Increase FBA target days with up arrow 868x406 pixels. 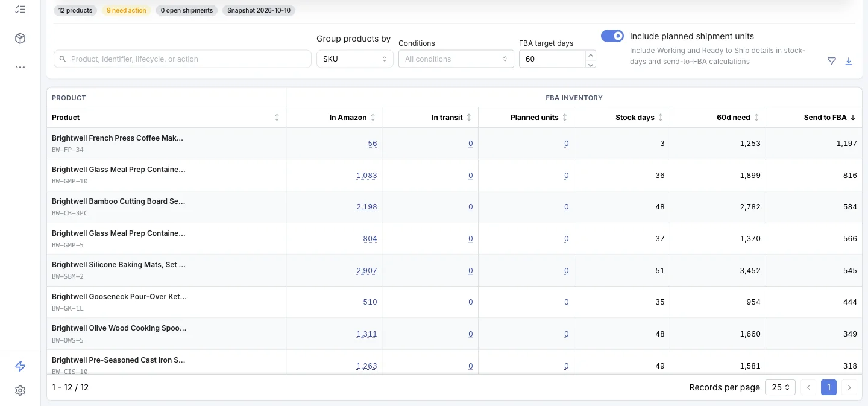pos(591,54)
